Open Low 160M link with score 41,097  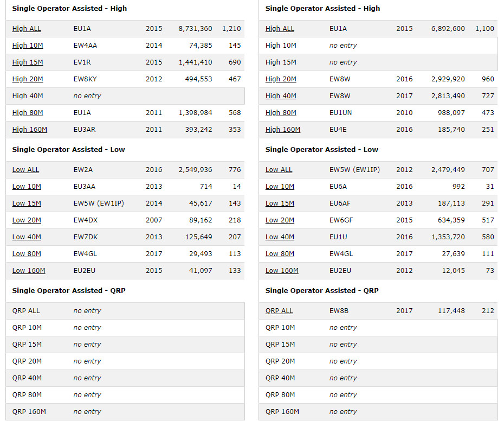(x=29, y=271)
